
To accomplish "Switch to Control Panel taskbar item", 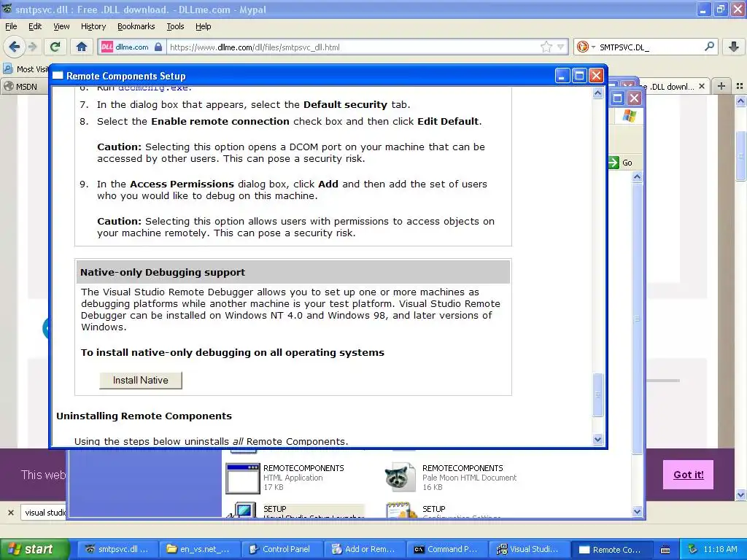I will [282, 550].
